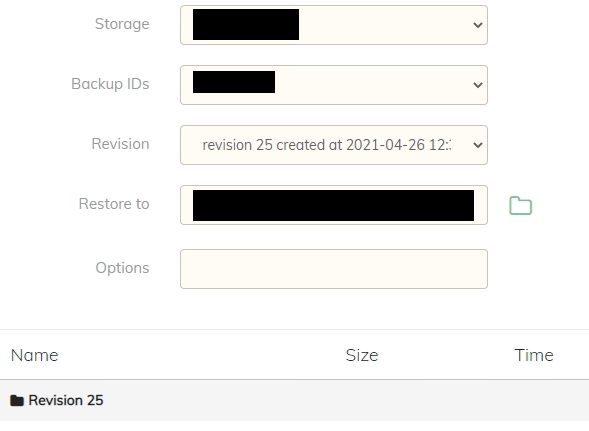Screen dimensions: 589x431
Task: Open the Backup IDs selection box
Action: (334, 85)
